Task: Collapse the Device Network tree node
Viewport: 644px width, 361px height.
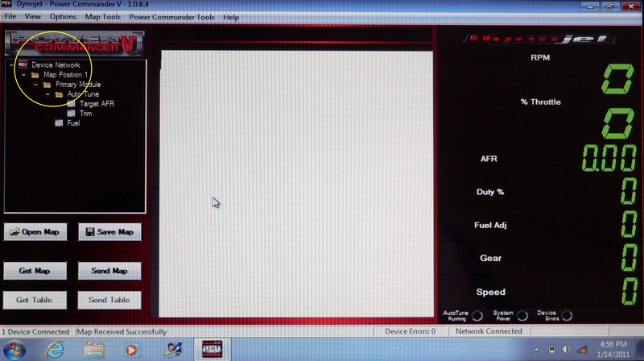Action: point(11,64)
